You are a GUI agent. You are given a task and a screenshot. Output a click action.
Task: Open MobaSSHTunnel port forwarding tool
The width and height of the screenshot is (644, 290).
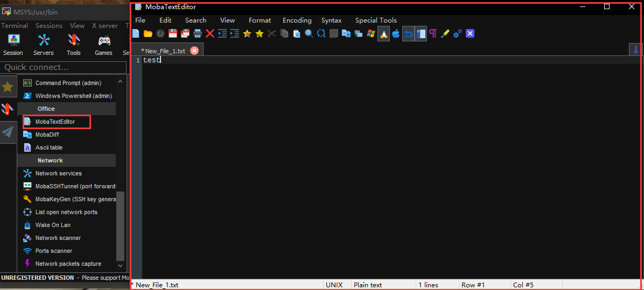69,186
